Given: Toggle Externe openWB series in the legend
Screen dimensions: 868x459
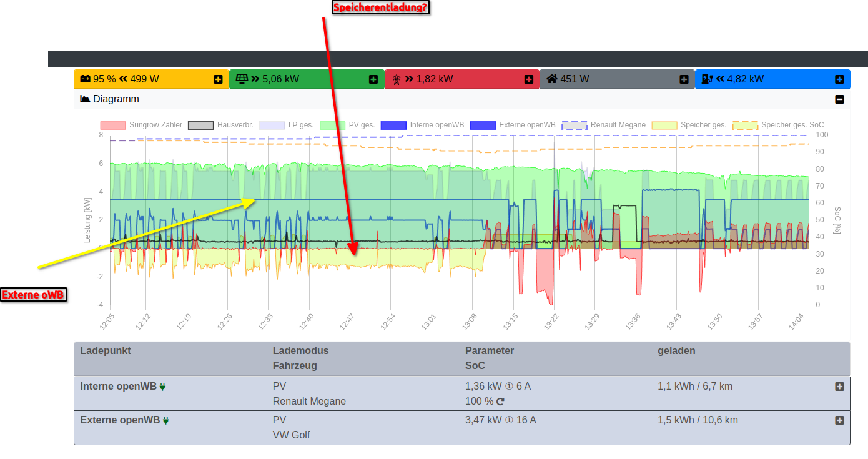Looking at the screenshot, I should pos(513,125).
